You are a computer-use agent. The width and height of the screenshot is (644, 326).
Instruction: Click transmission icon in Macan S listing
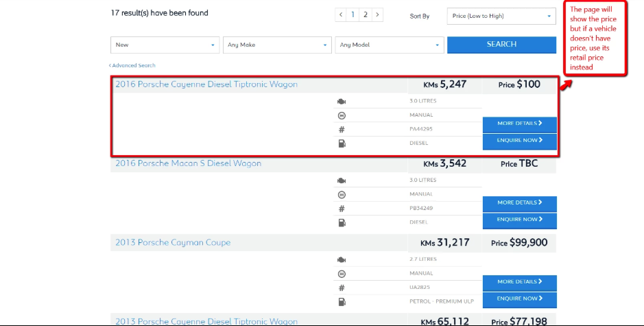[x=342, y=195]
